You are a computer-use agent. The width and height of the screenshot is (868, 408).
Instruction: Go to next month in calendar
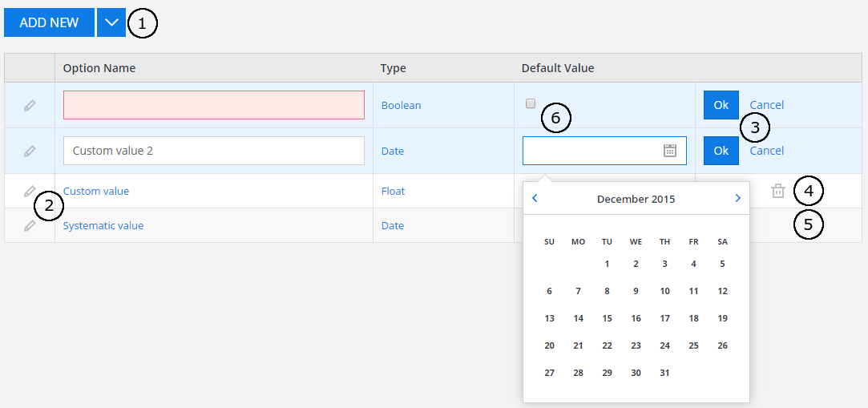(x=737, y=198)
